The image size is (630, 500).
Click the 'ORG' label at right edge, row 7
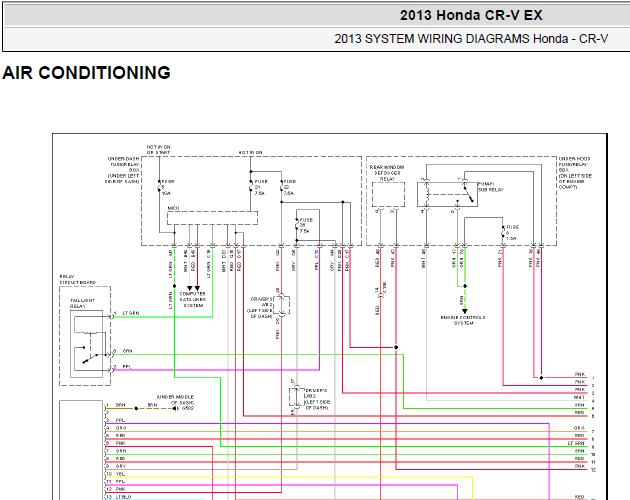(x=579, y=428)
